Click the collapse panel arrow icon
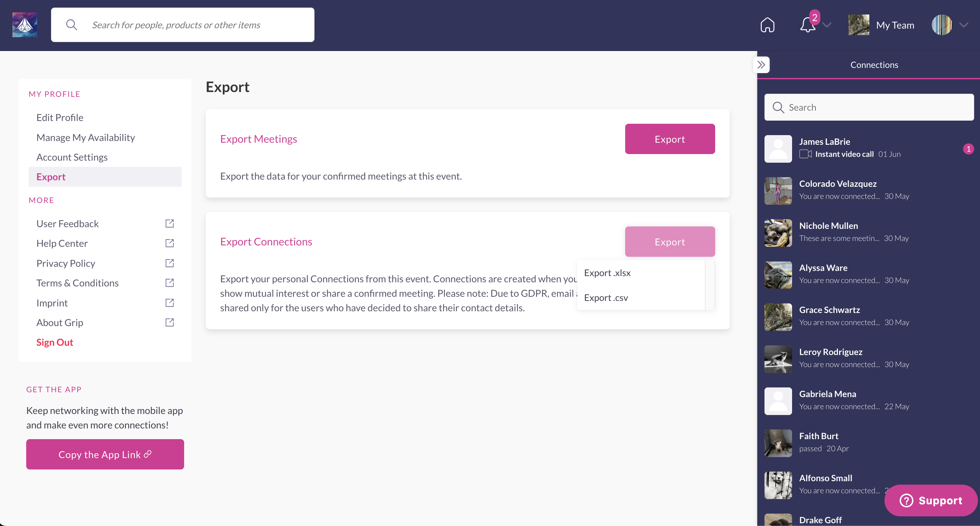 [x=762, y=65]
